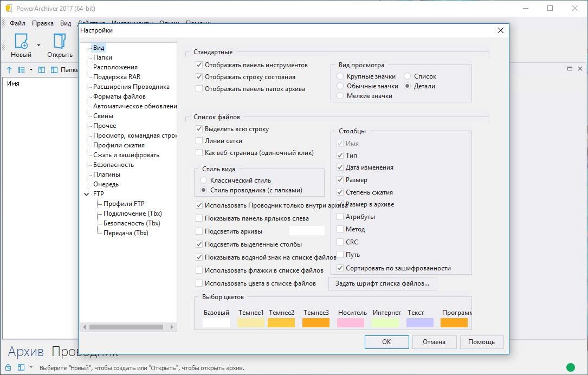Click the Имя column header
The height and width of the screenshot is (375, 588).
(13, 83)
